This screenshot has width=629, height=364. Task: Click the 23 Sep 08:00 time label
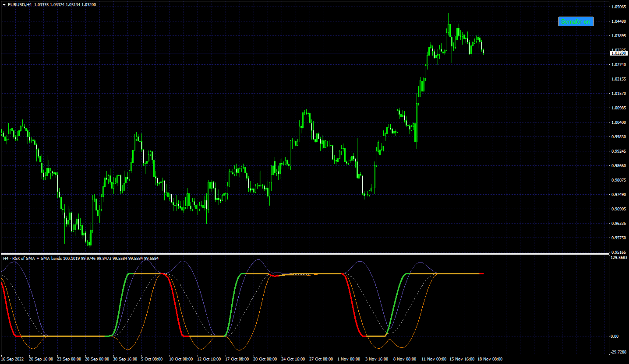pyautogui.click(x=69, y=359)
